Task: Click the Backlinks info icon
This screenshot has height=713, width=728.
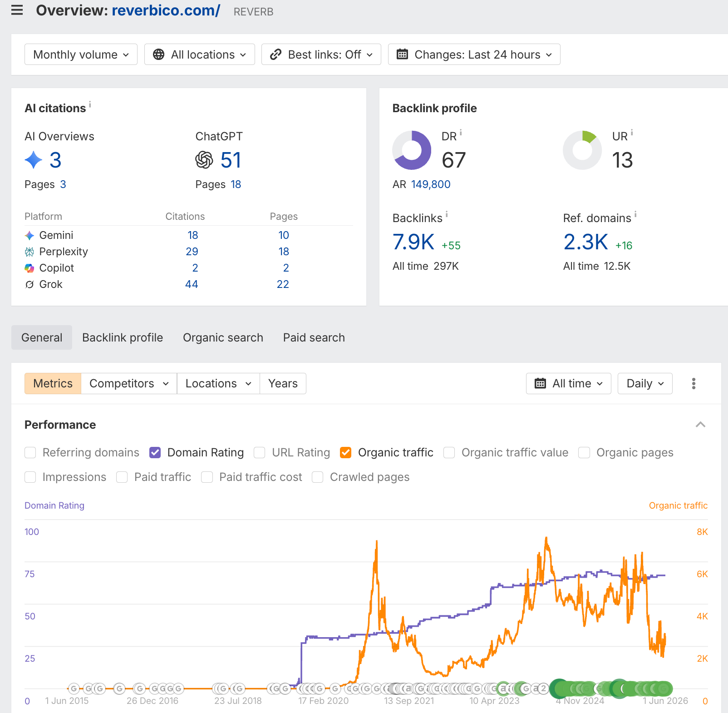Action: 447,214
